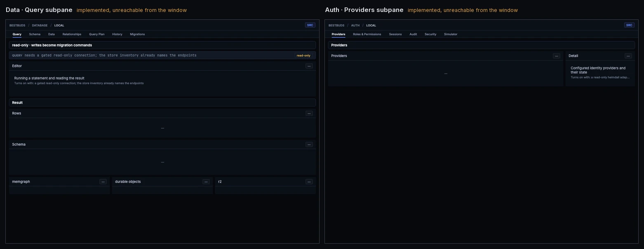Click BESTBUDS breadcrumb in Data pane
The height and width of the screenshot is (249, 644).
pos(17,26)
